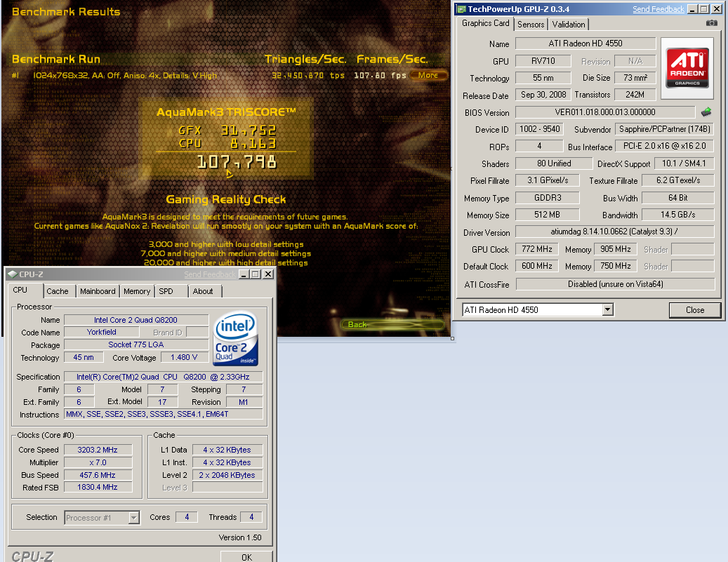This screenshot has width=728, height=562.
Task: Click the Multiplier x 7.0 value
Action: pyautogui.click(x=98, y=462)
